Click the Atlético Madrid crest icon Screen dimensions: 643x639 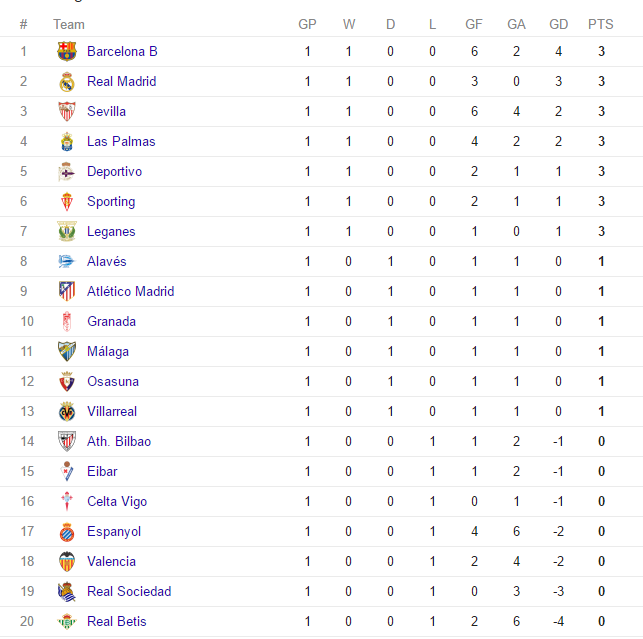point(67,291)
